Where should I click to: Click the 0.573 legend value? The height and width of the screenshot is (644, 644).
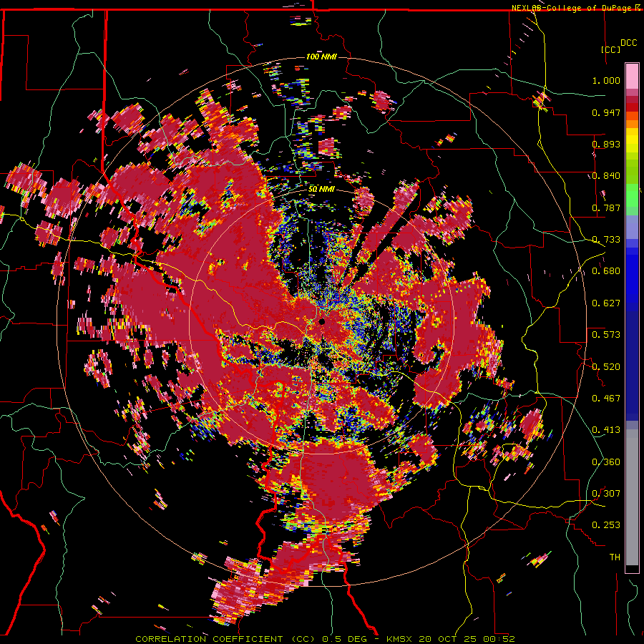coord(606,335)
